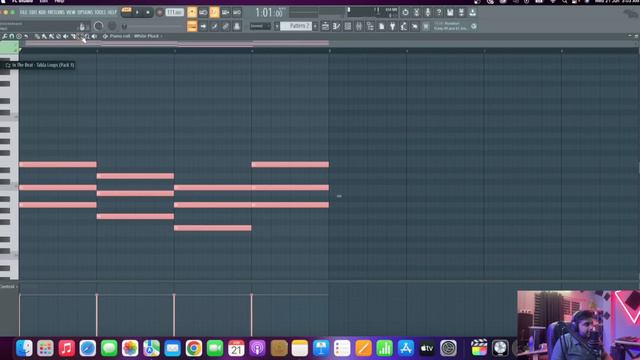Click the tempo display 111
640x360 pixels.
tap(174, 12)
